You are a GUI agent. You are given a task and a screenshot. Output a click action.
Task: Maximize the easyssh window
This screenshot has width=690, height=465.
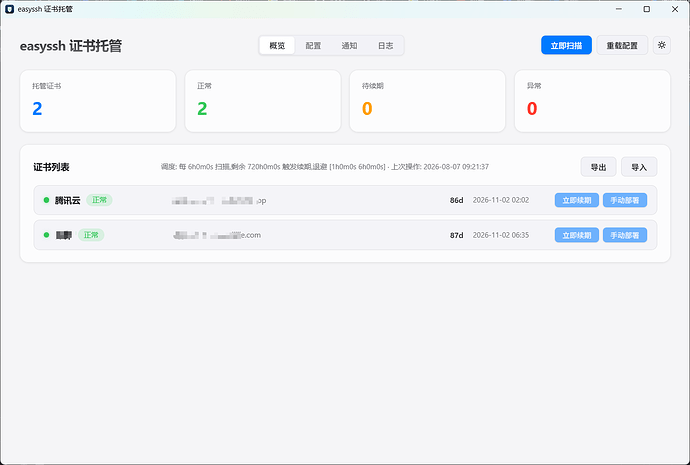tap(646, 9)
